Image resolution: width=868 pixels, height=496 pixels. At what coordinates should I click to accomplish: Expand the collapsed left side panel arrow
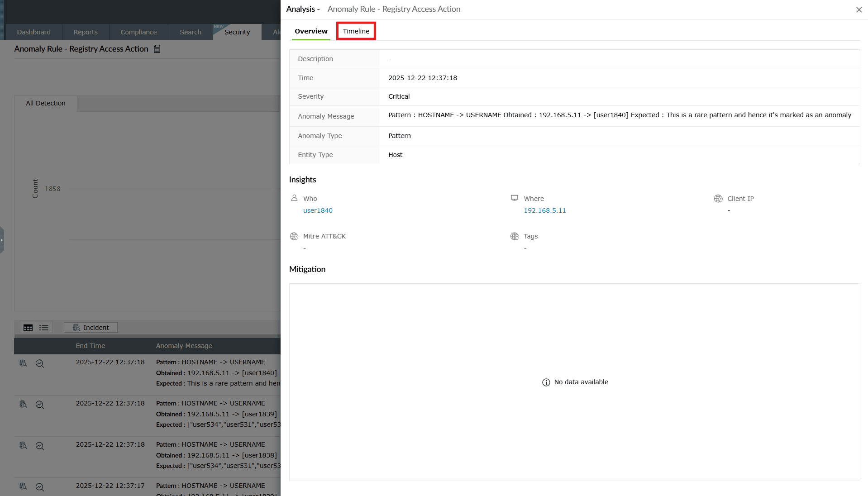(x=3, y=240)
